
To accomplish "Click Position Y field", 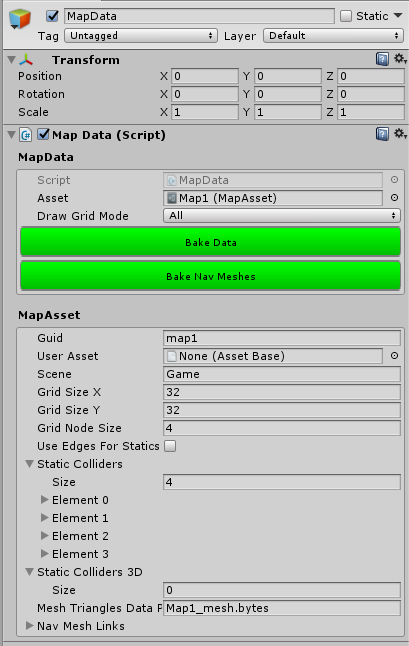I will (x=288, y=76).
